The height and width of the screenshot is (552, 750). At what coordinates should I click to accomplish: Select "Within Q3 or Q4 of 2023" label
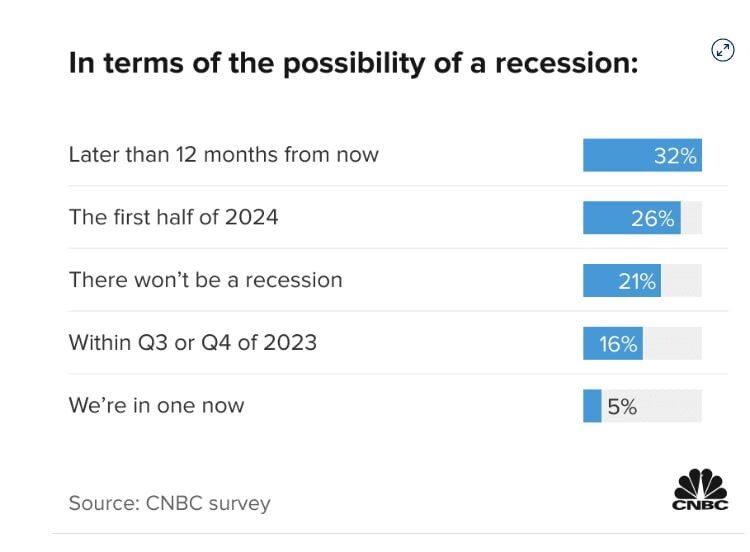192,342
